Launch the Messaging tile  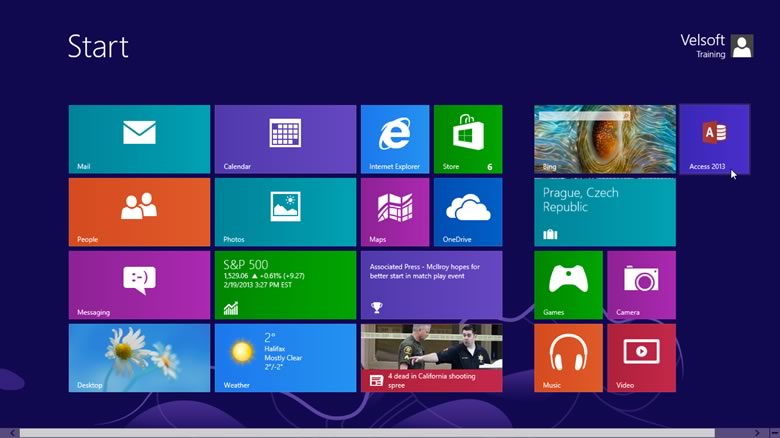139,285
